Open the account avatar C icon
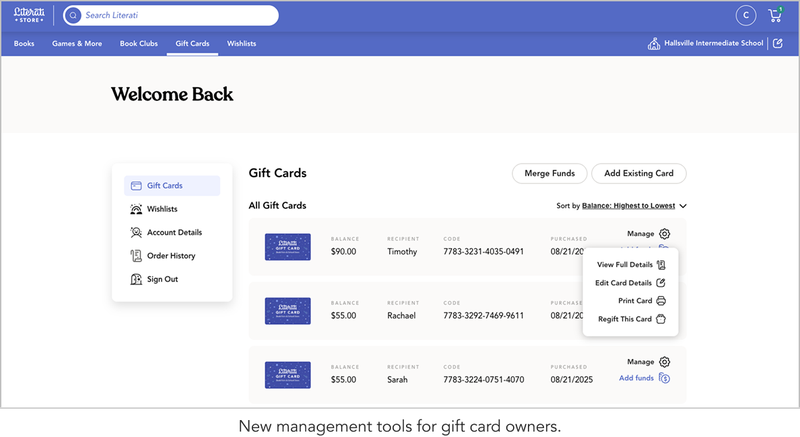This screenshot has height=437, width=800. pos(745,15)
